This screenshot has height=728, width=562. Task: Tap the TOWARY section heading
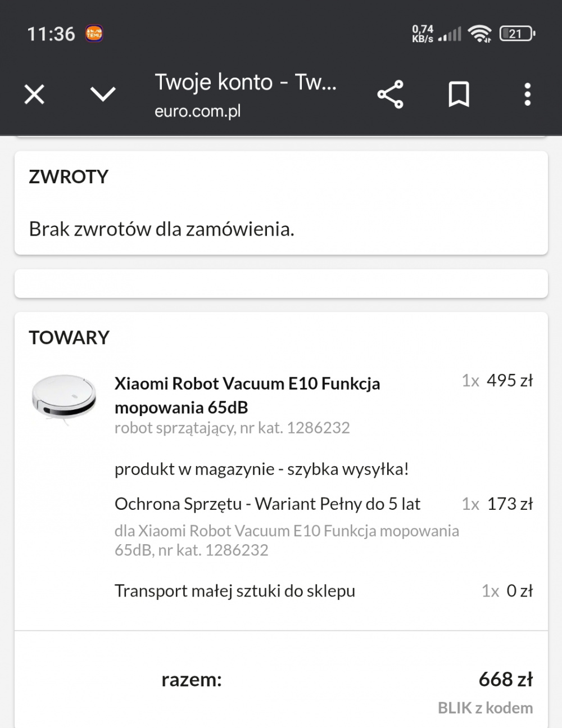tap(69, 337)
